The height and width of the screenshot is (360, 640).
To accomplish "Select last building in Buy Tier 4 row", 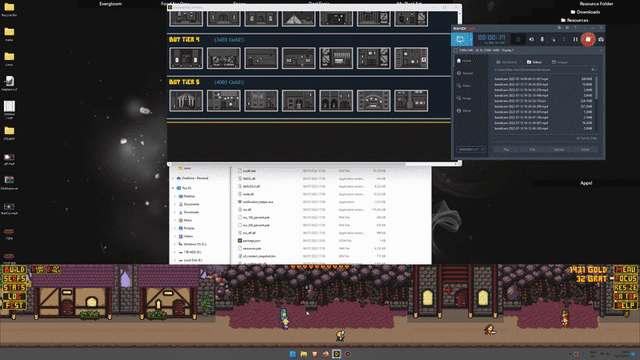I will pos(411,58).
